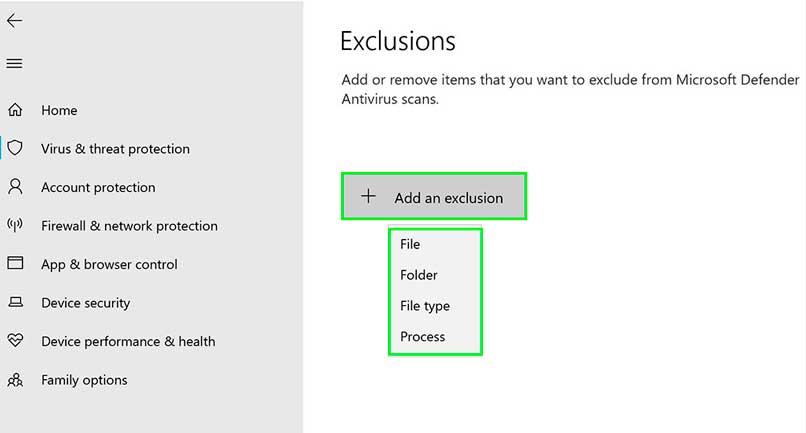The height and width of the screenshot is (433, 806).
Task: Select File type exclusion option
Action: point(425,306)
